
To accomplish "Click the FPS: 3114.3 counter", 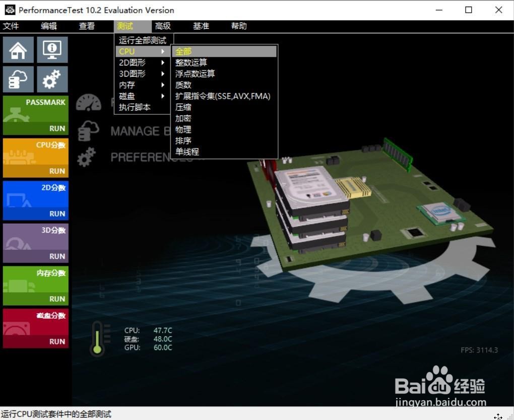I will click(x=479, y=350).
